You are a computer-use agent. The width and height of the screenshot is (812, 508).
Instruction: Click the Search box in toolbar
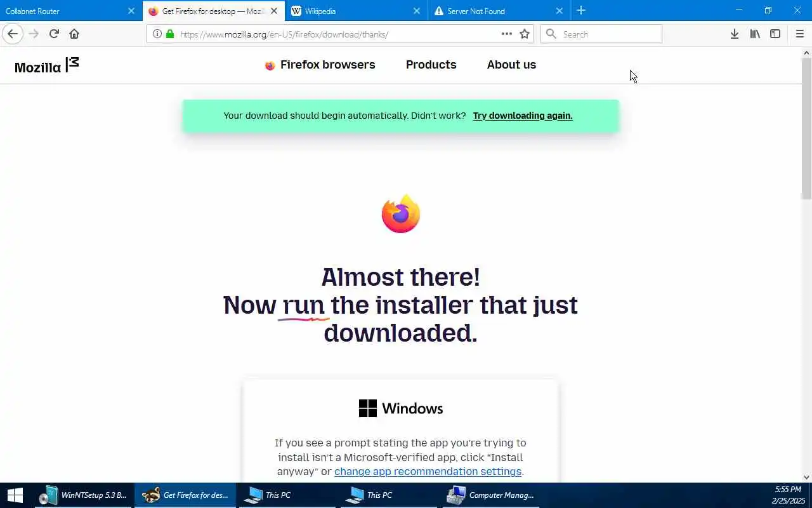coord(601,34)
